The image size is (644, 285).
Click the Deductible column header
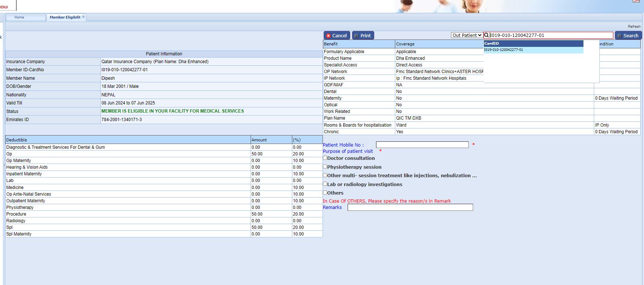[x=17, y=140]
